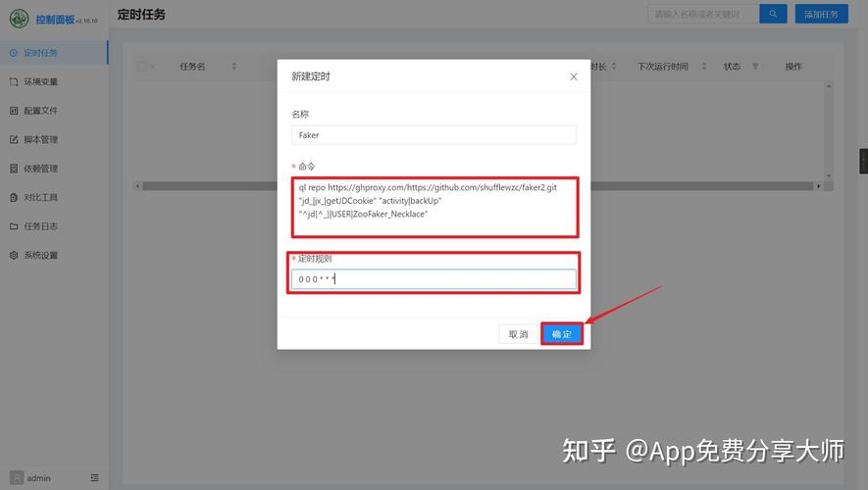
Task: Sort the table by 任务名 column
Action: (x=234, y=67)
